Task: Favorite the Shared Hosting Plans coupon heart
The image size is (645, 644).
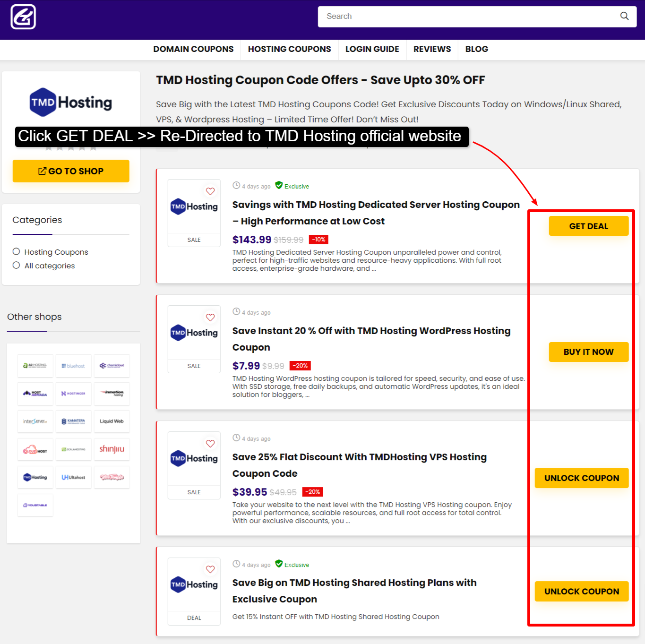Action: pos(210,569)
